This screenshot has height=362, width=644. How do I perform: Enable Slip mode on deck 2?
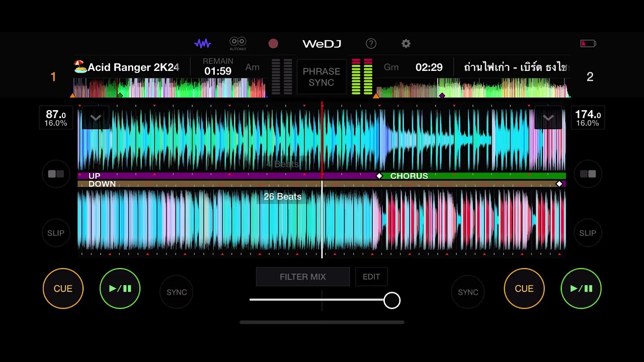(588, 233)
